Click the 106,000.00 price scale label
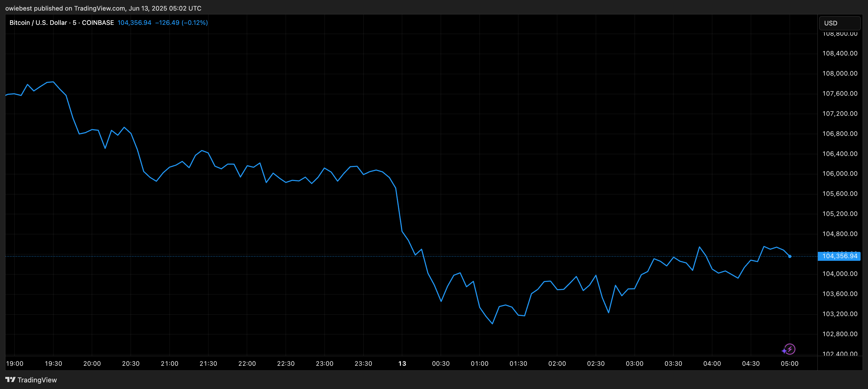 click(840, 174)
